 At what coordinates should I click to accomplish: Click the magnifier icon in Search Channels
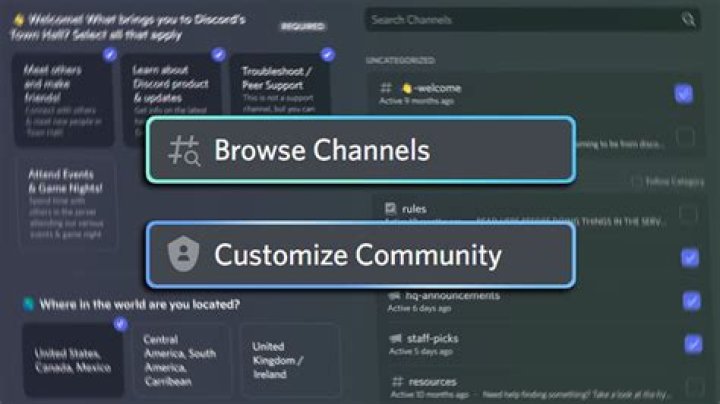click(x=688, y=19)
